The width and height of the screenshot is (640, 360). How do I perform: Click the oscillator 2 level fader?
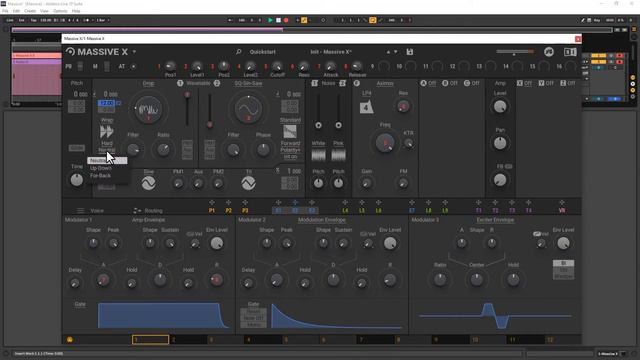210,110
